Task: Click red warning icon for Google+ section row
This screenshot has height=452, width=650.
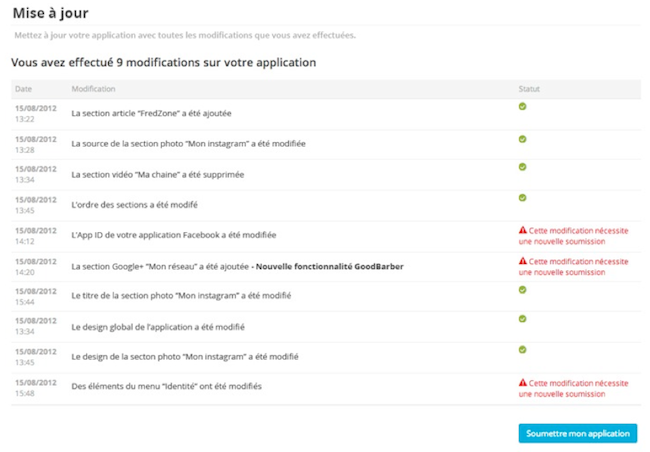Action: click(522, 261)
